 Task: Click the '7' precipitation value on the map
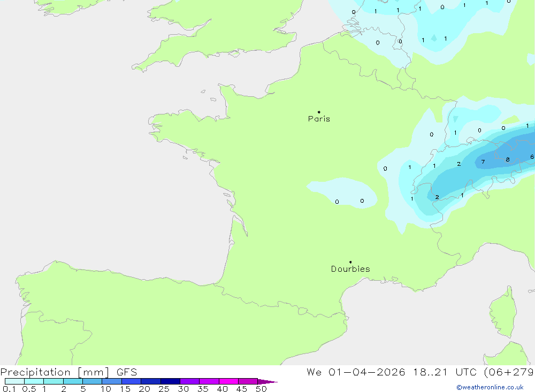[483, 162]
